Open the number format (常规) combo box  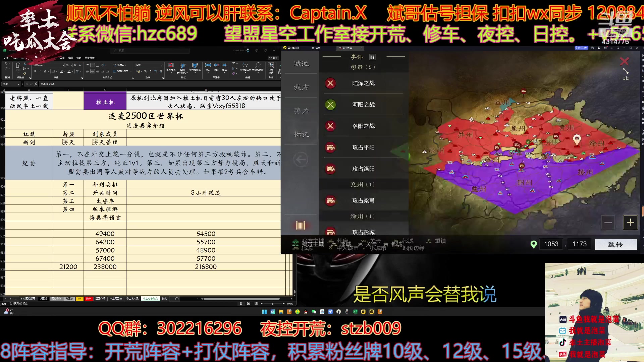click(x=149, y=65)
